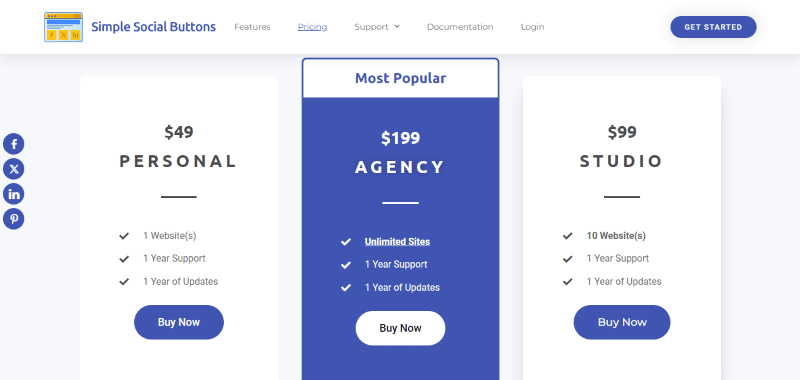The width and height of the screenshot is (800, 380).
Task: Buy the $49 Personal plan
Action: point(179,322)
